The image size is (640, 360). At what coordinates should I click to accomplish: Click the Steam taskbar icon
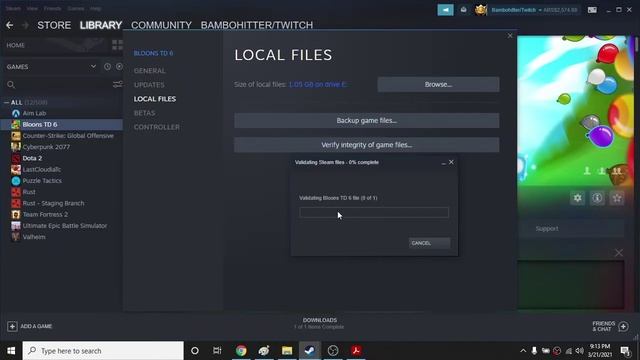click(x=310, y=351)
